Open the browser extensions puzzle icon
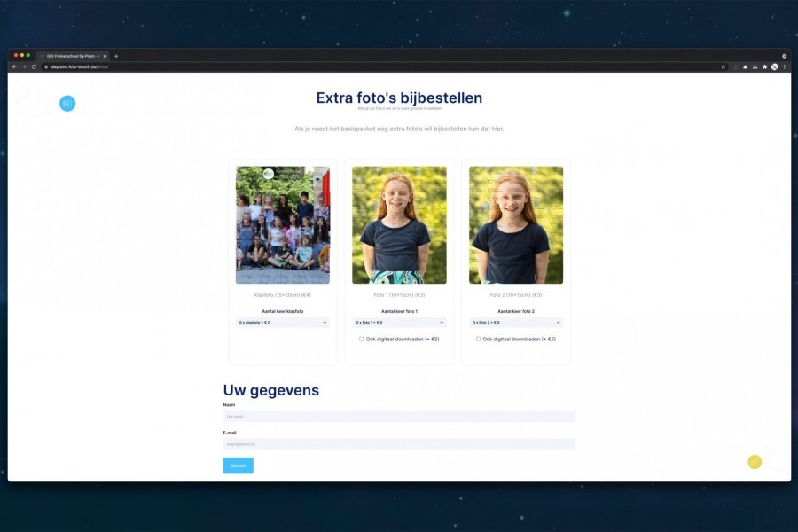 [764, 66]
